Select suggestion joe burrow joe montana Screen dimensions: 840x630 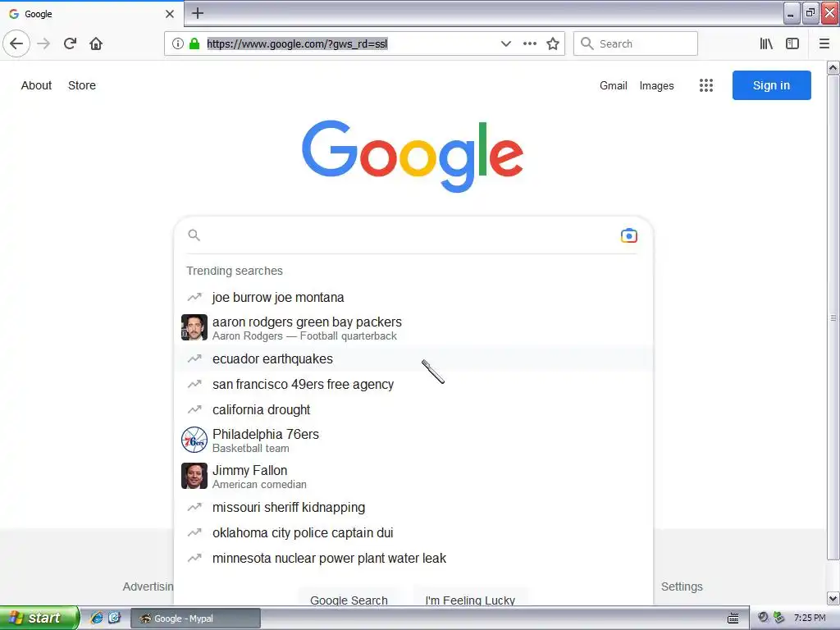pos(413,297)
